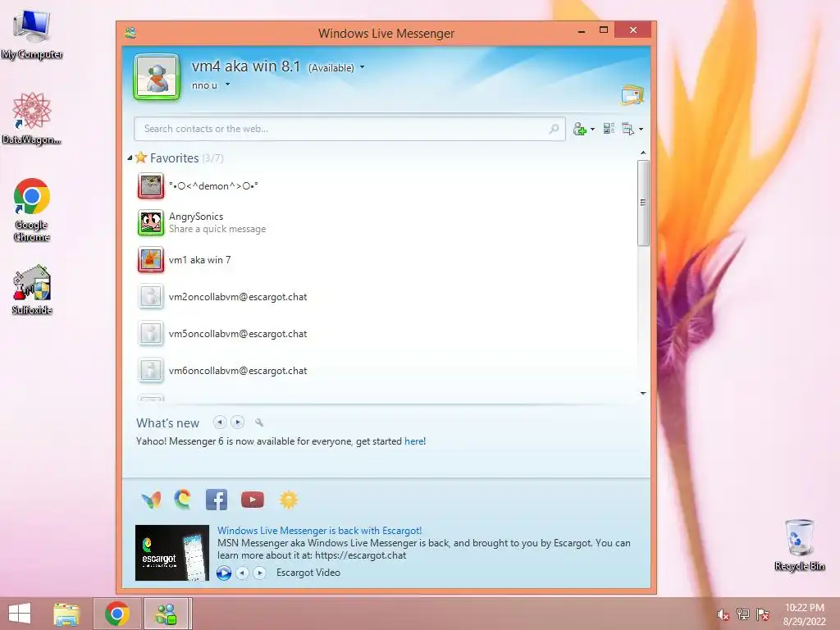Click the display name vm4 aka win 8.1
The image size is (840, 630).
[246, 66]
